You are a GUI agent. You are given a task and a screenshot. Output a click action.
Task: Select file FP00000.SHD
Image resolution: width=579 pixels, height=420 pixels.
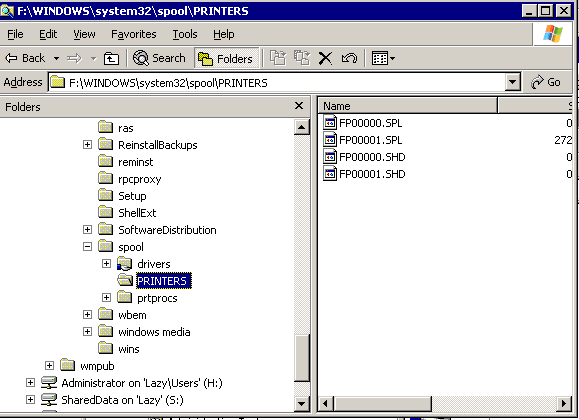coord(372,157)
